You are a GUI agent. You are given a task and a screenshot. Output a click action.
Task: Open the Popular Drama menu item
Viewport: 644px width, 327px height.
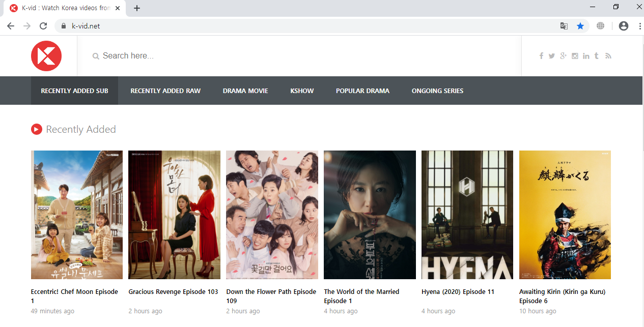click(x=362, y=91)
